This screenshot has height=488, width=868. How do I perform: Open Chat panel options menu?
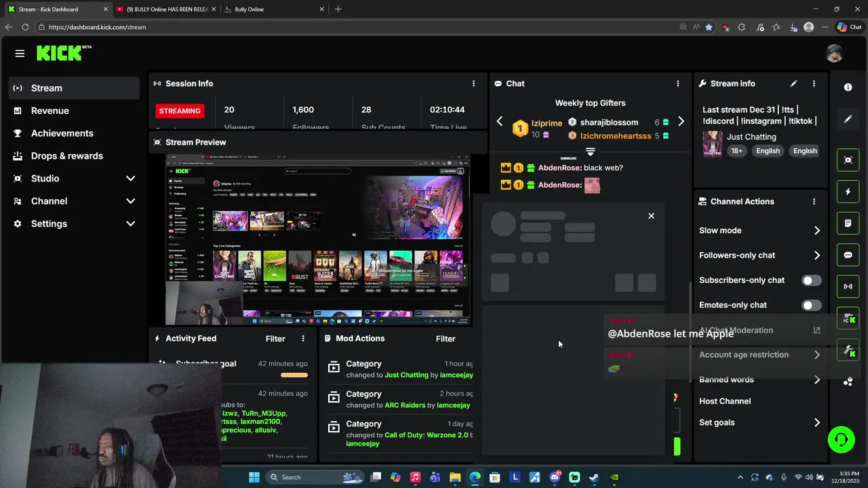pos(677,83)
